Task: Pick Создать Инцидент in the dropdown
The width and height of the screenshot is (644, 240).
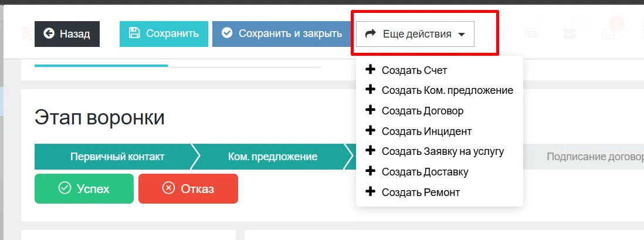Action: (x=426, y=131)
